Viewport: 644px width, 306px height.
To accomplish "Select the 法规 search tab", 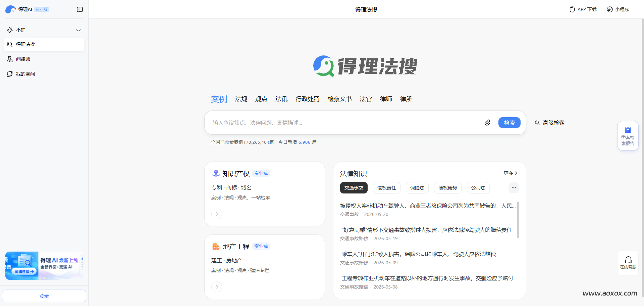I will point(241,99).
